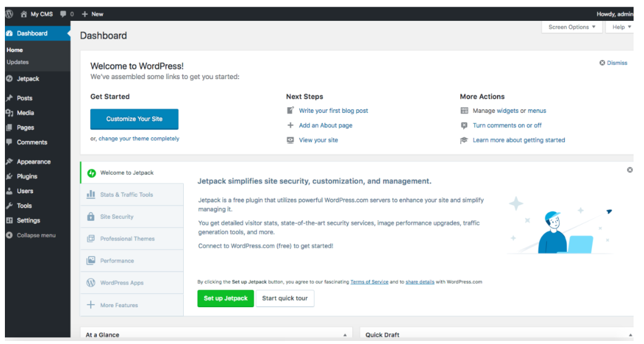Viewport: 644px width, 344px height.
Task: Click Write your first blog post link
Action: coord(333,110)
